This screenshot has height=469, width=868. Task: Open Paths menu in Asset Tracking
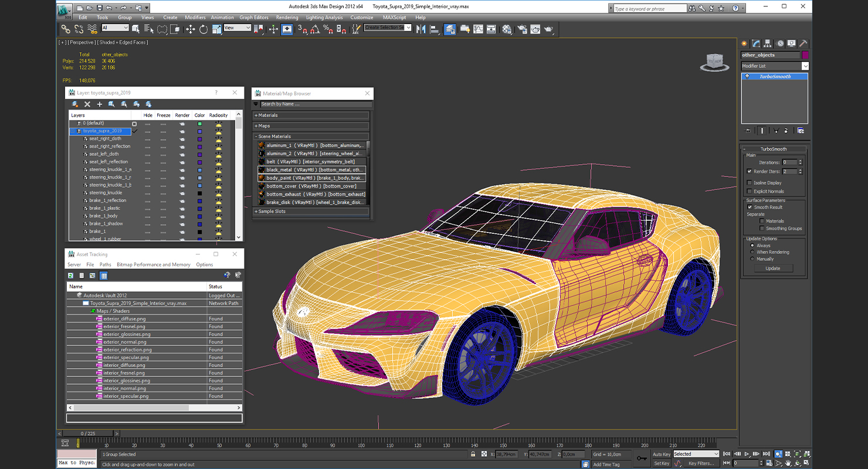pyautogui.click(x=106, y=265)
